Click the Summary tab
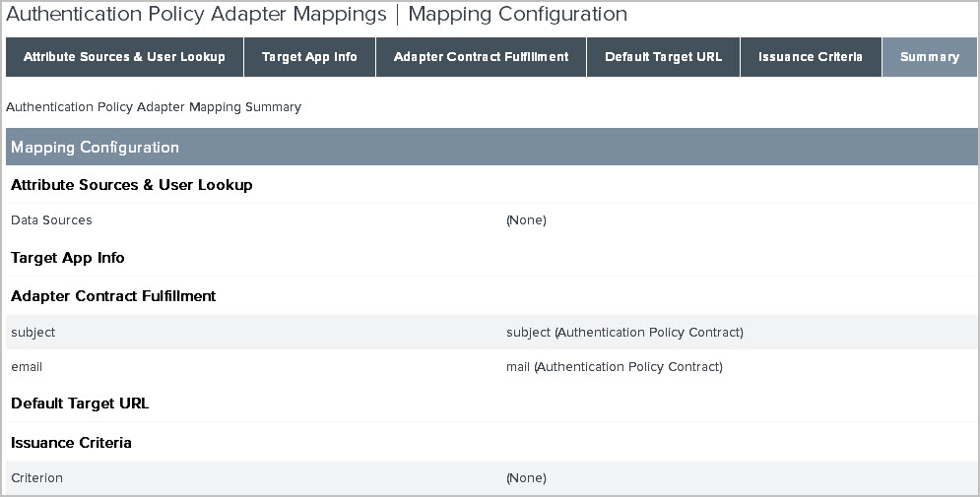 pos(929,57)
